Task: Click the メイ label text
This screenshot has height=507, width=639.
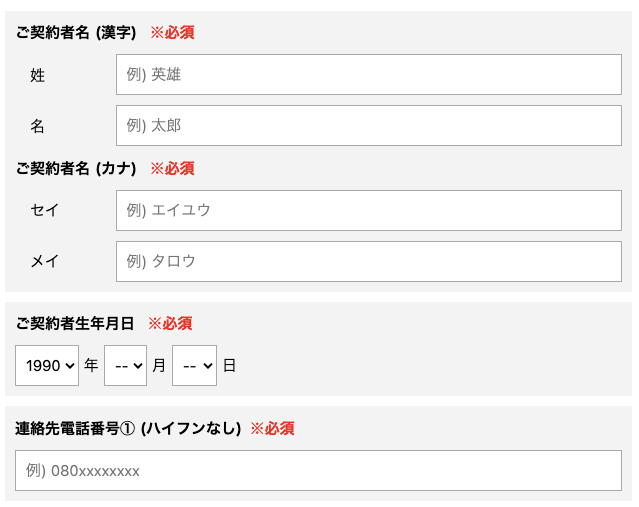Action: [45, 261]
